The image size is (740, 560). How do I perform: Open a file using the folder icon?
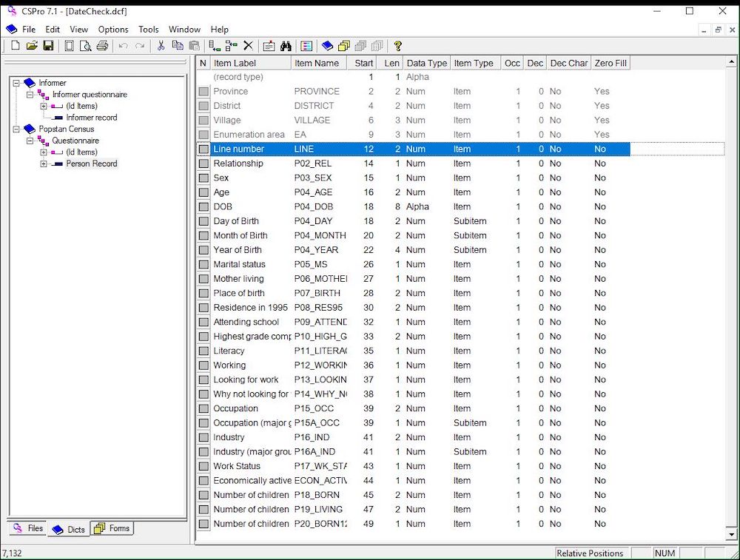tap(32, 46)
